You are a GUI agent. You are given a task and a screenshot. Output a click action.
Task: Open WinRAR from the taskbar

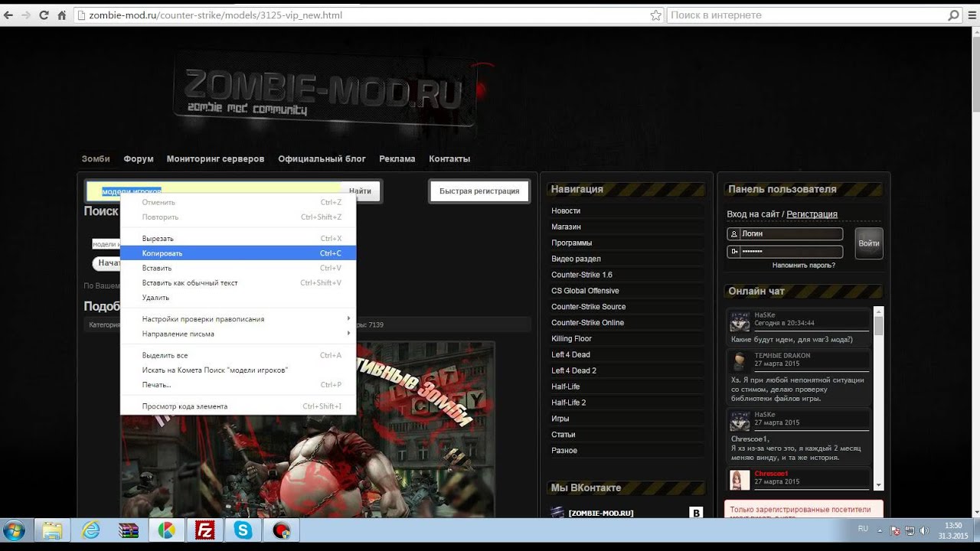coord(128,530)
